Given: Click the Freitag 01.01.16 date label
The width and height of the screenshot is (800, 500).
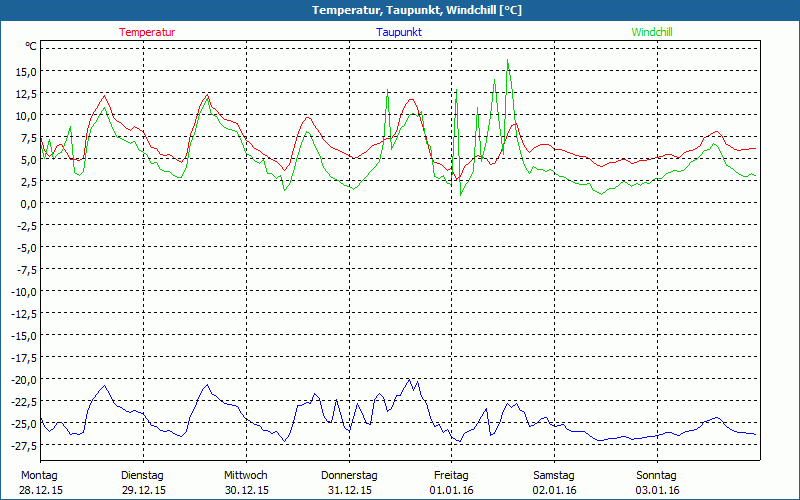Looking at the screenshot, I should (x=452, y=483).
